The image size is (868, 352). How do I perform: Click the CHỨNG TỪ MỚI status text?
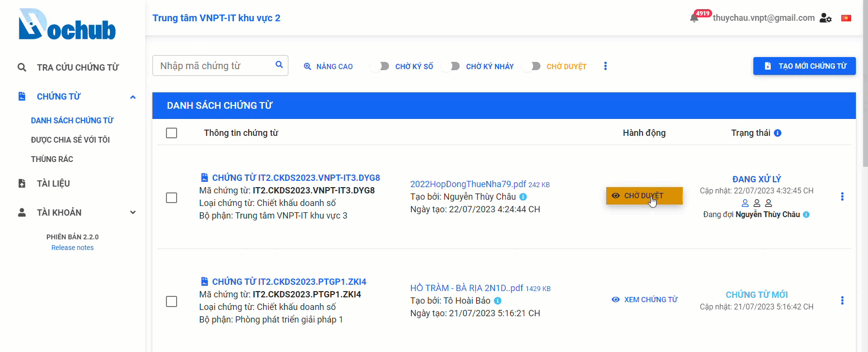pyautogui.click(x=757, y=294)
